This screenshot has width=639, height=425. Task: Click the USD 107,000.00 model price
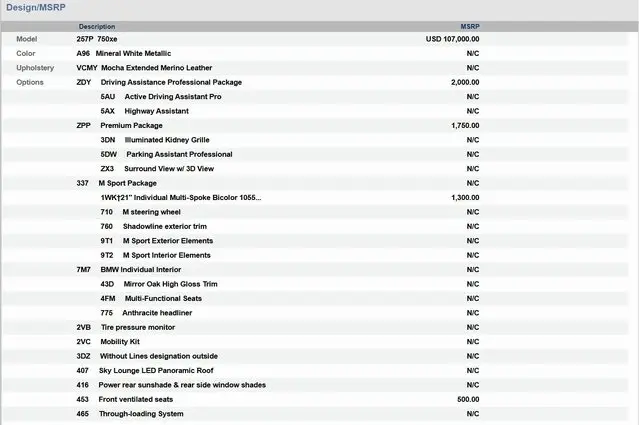pos(452,39)
